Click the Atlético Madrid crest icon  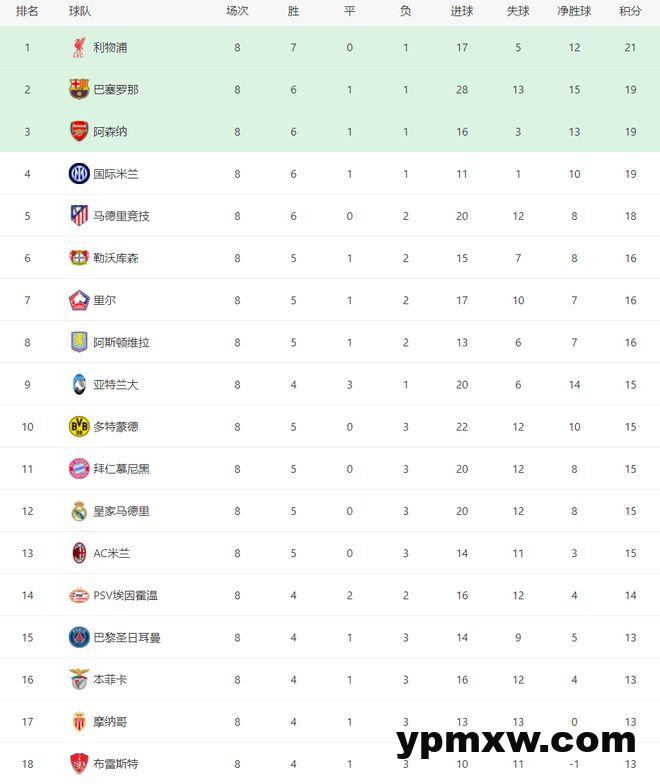click(x=79, y=216)
